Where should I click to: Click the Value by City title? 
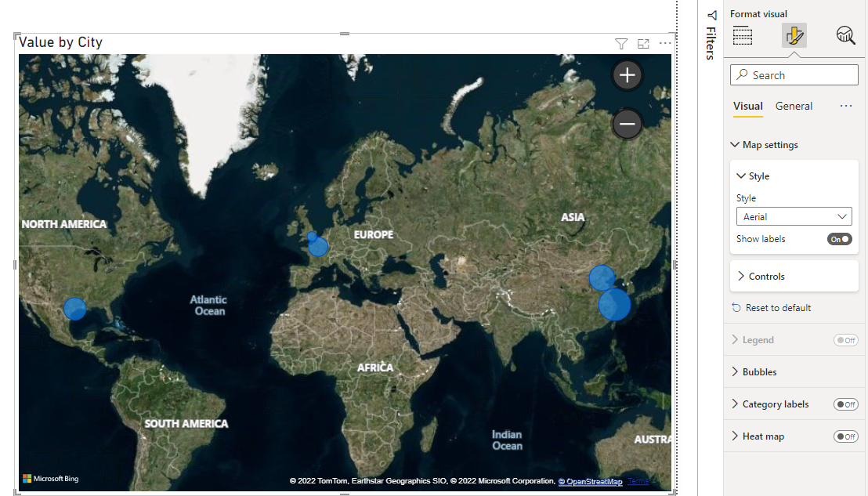coord(60,42)
